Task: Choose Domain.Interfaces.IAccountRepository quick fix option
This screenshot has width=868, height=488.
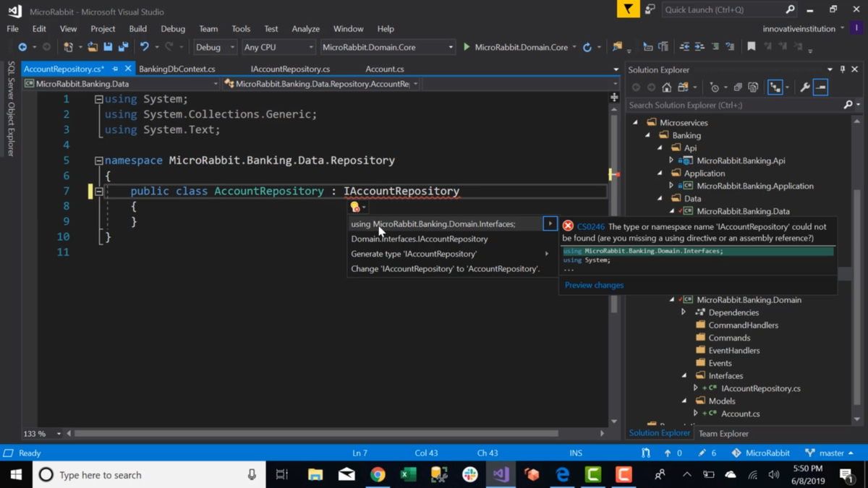Action: 420,239
